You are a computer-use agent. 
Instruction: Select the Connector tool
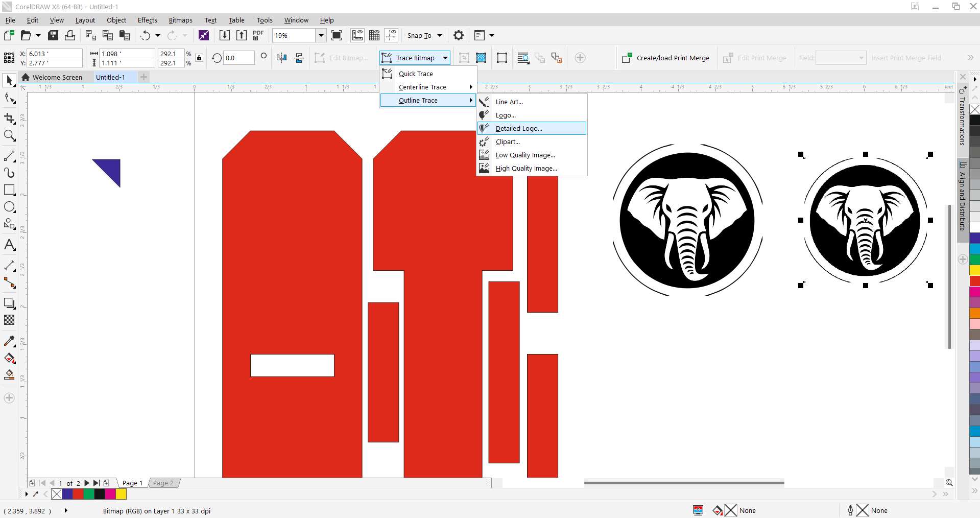coord(9,282)
